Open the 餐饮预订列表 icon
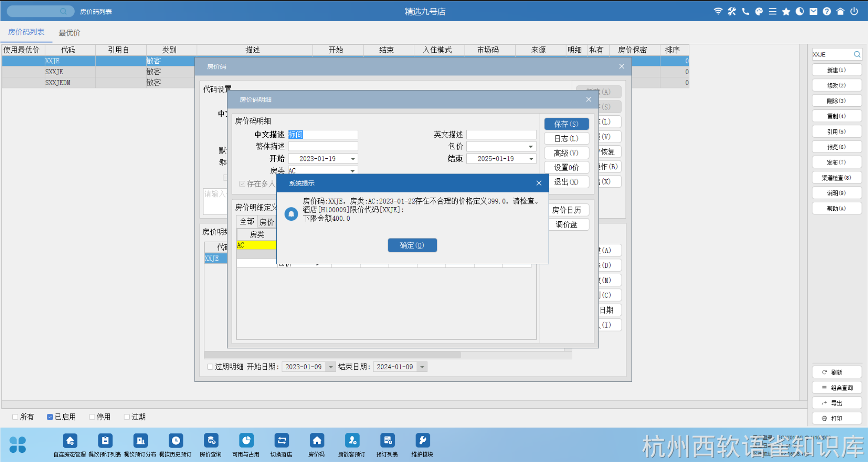 click(x=105, y=441)
